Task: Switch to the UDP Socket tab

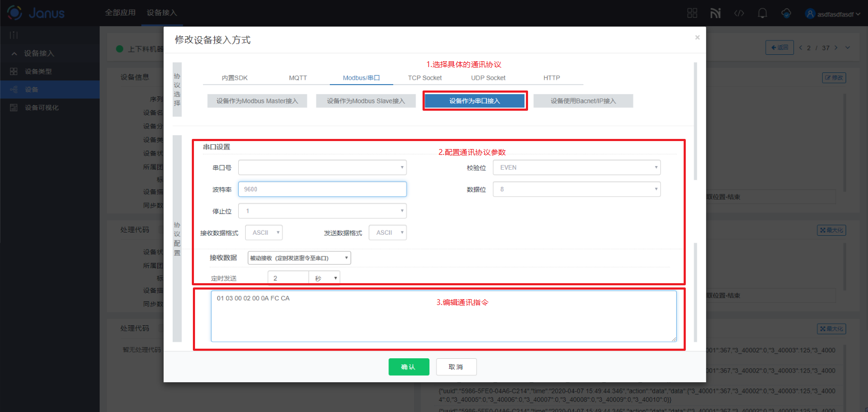Action: 488,78
